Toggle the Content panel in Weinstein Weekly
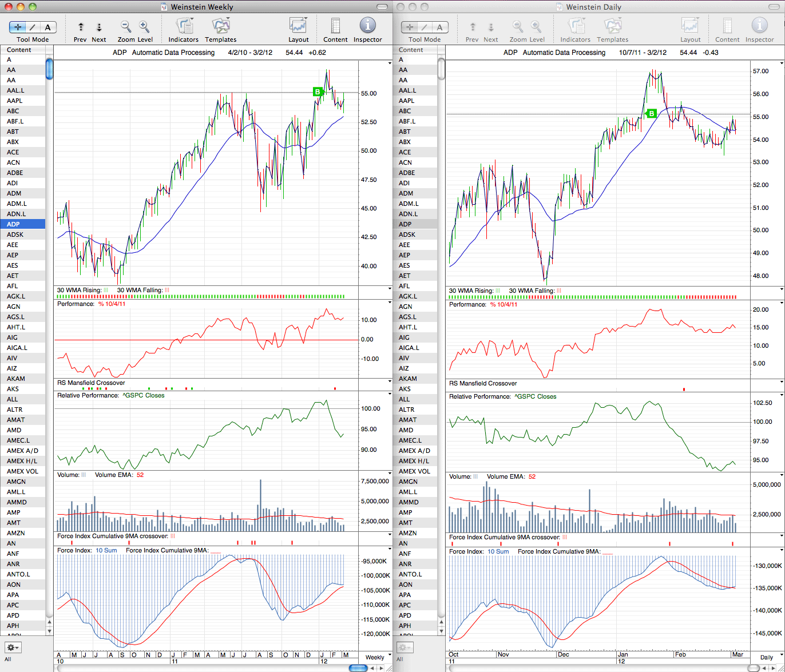 pyautogui.click(x=335, y=26)
